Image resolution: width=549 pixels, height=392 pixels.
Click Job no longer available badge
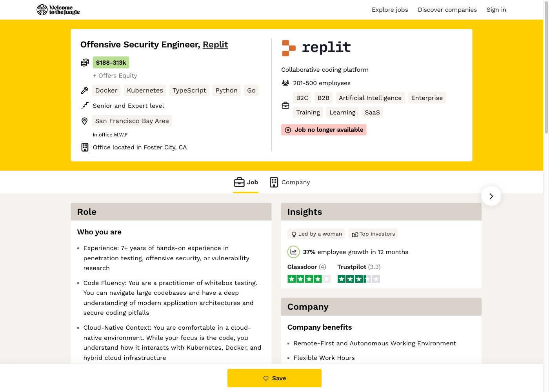click(324, 130)
